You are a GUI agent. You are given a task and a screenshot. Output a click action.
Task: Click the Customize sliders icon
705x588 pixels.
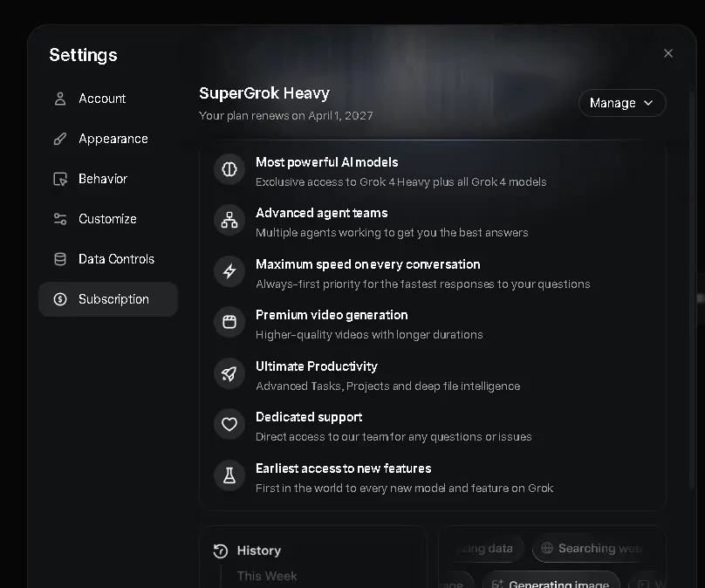(x=60, y=219)
